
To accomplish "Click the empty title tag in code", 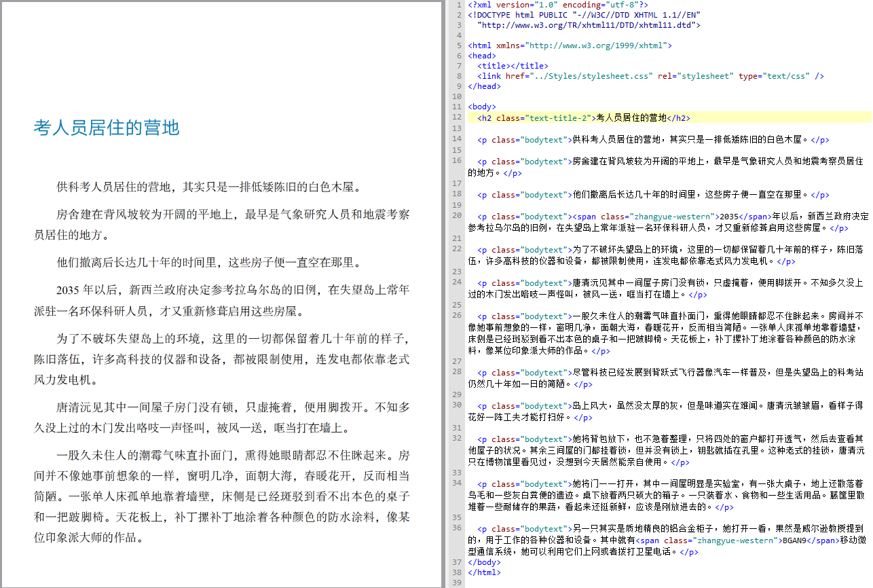I will tap(513, 66).
